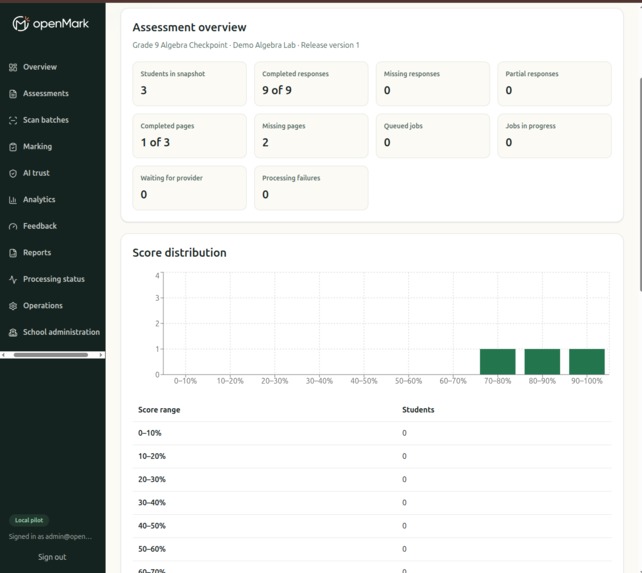Click the Completed pages card

pyautogui.click(x=190, y=136)
